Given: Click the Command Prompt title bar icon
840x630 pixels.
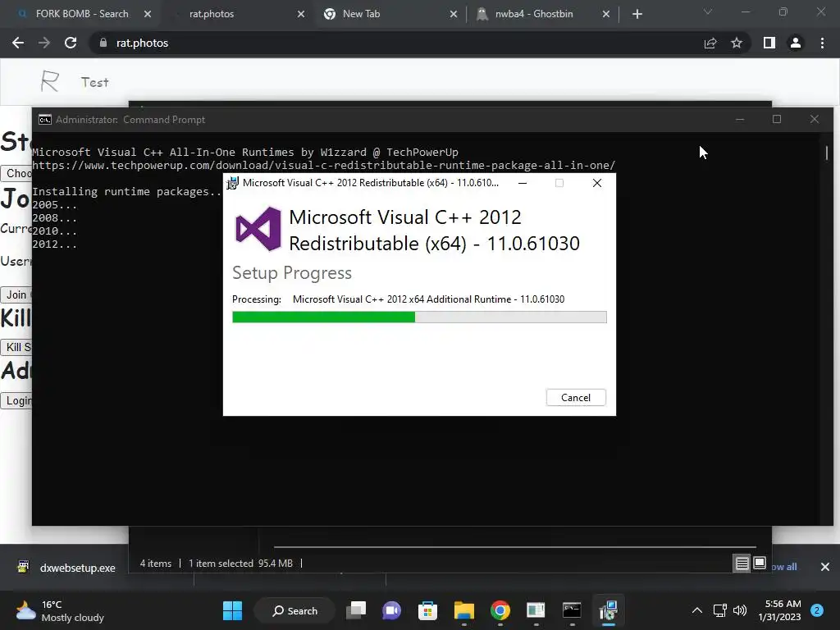Looking at the screenshot, I should (x=45, y=120).
